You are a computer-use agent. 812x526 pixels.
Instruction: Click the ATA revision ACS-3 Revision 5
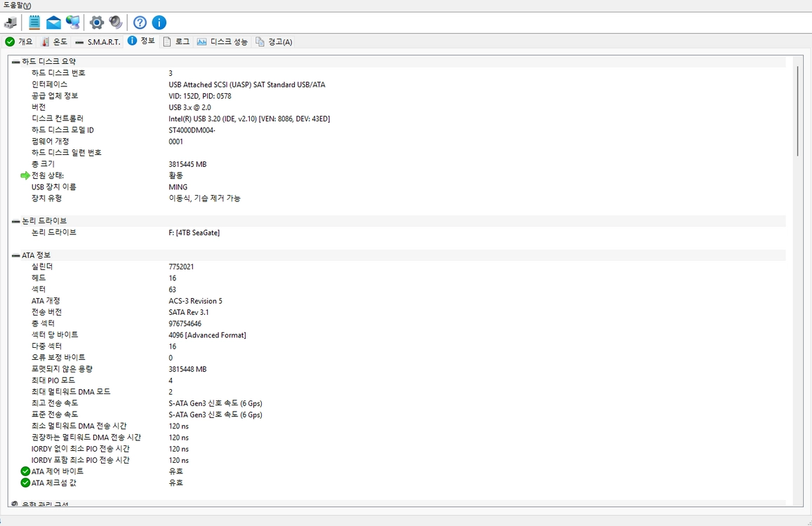tap(195, 301)
